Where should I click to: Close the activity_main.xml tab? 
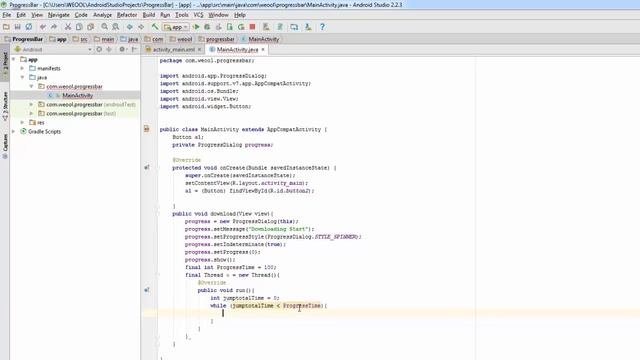pyautogui.click(x=199, y=49)
